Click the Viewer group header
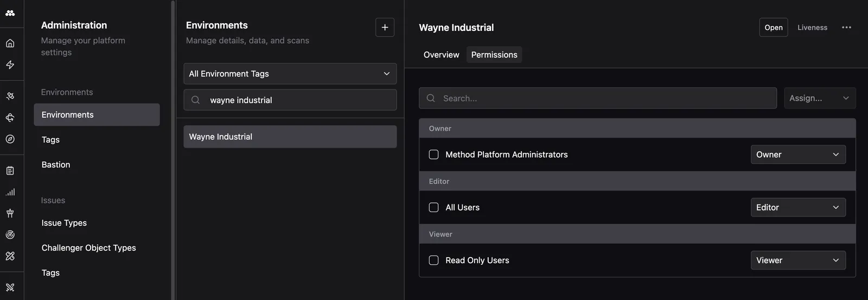The image size is (868, 300). (637, 234)
